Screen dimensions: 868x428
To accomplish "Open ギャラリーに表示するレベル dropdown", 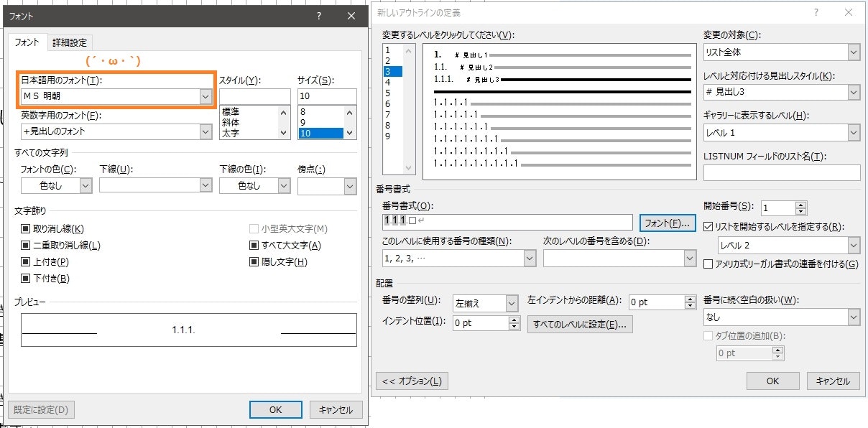I will pos(854,133).
